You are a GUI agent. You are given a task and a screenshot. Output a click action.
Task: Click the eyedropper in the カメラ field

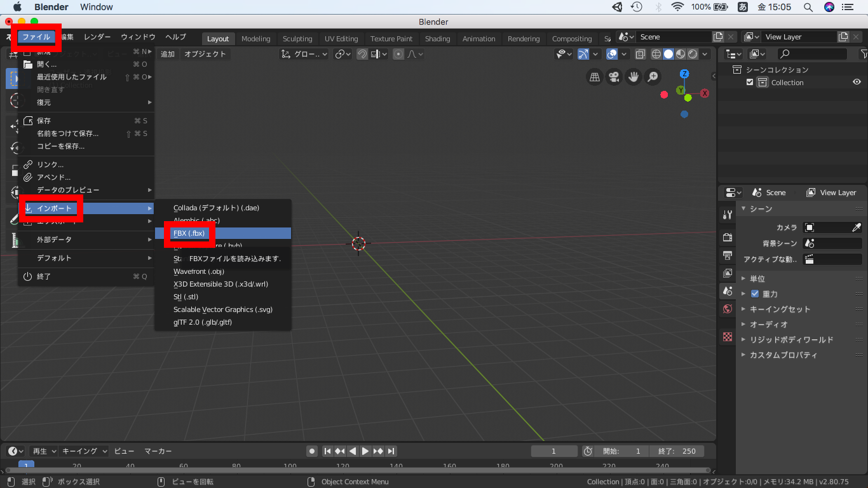coord(856,227)
